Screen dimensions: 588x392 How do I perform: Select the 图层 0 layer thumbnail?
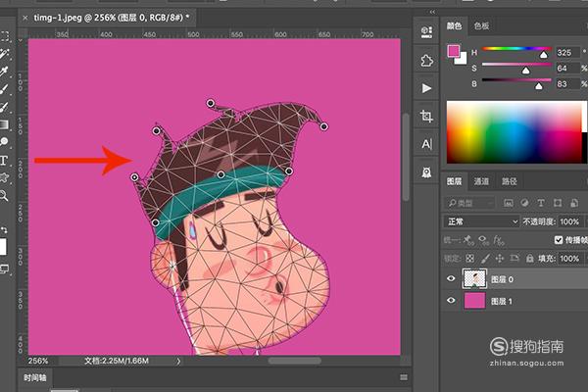coord(474,278)
